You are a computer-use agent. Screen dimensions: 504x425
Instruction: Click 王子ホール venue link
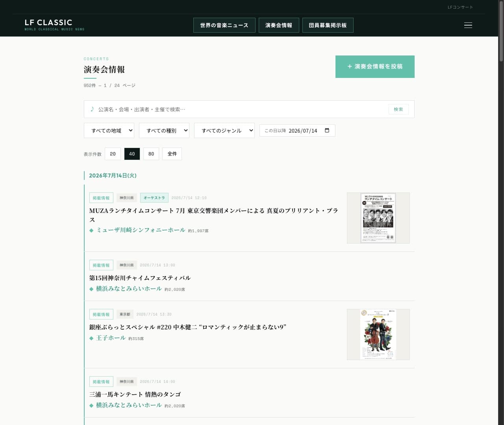point(111,338)
